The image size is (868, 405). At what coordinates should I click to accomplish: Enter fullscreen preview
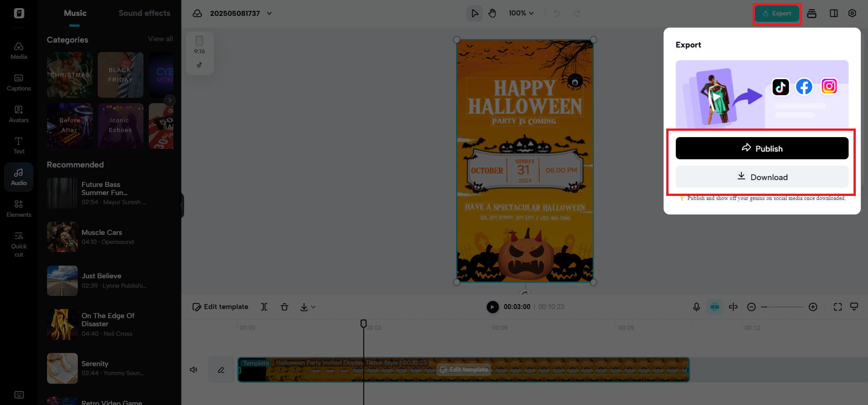[x=838, y=307]
